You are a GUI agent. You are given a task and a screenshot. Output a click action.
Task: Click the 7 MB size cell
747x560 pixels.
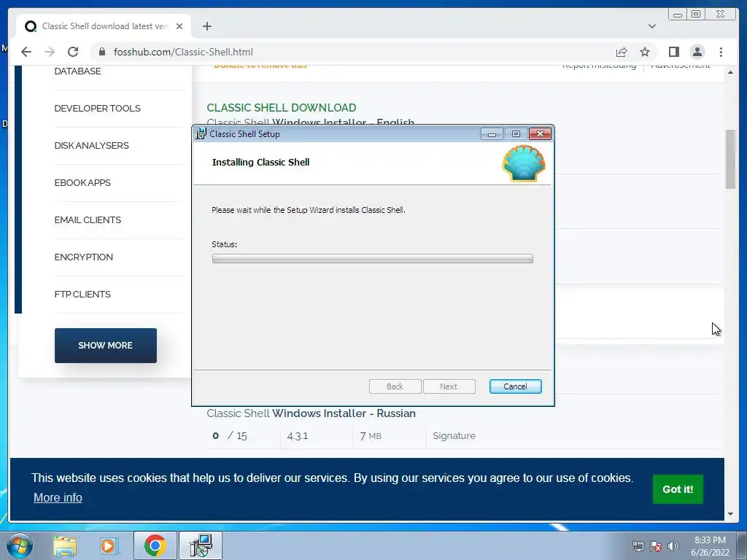370,436
